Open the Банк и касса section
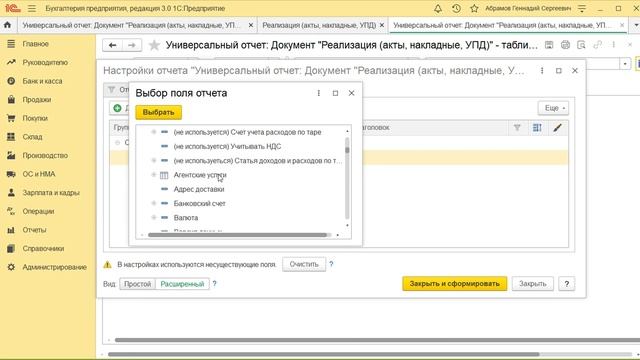This screenshot has height=360, width=640. [x=42, y=81]
